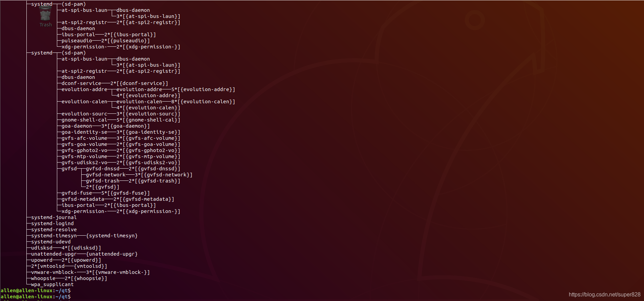Click the gvfsd-fuse process entry
This screenshot has height=301, width=644.
click(77, 193)
